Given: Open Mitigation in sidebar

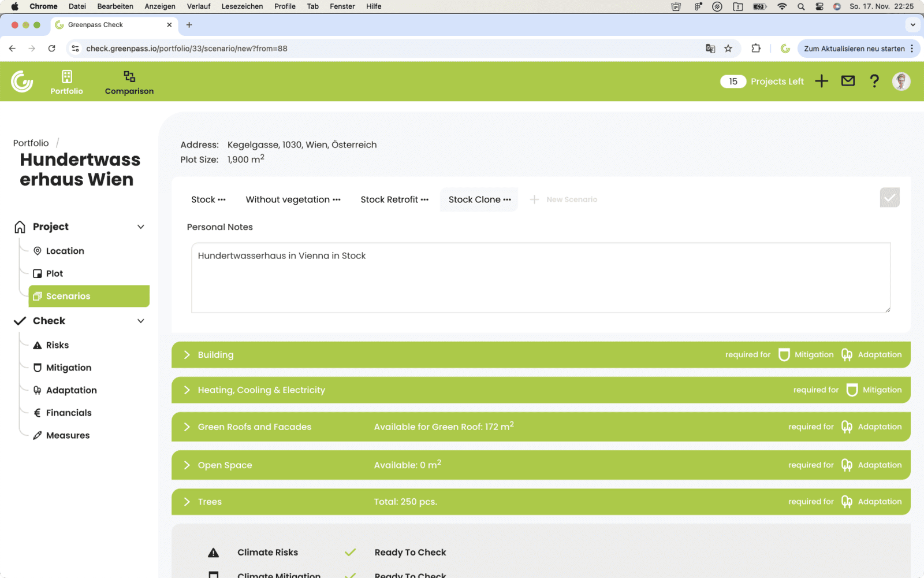Looking at the screenshot, I should (x=68, y=368).
